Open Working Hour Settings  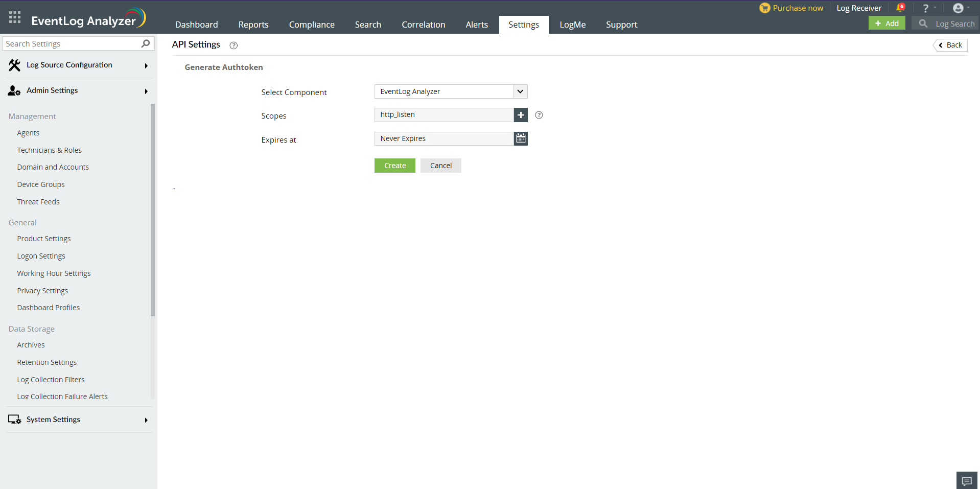click(54, 273)
